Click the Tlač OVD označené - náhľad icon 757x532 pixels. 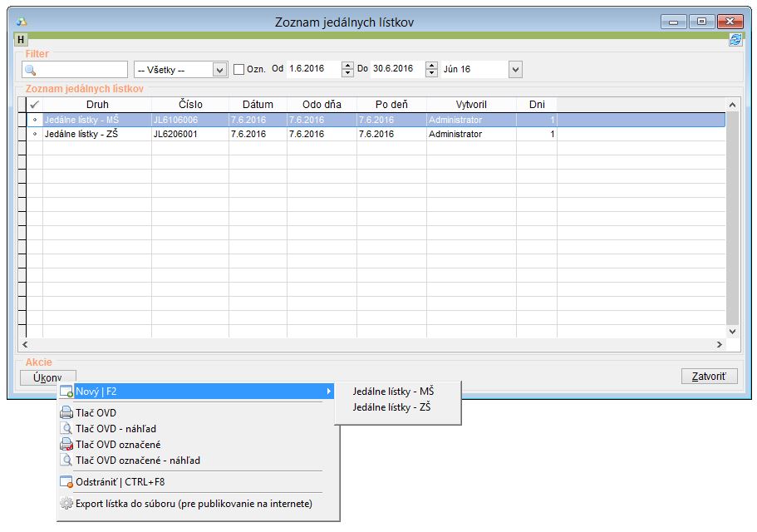[66, 461]
